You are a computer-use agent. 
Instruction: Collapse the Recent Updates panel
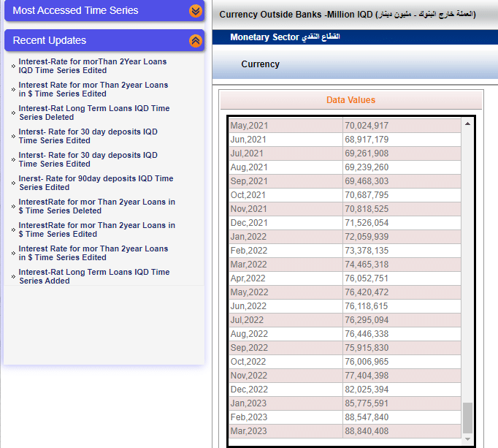(195, 41)
